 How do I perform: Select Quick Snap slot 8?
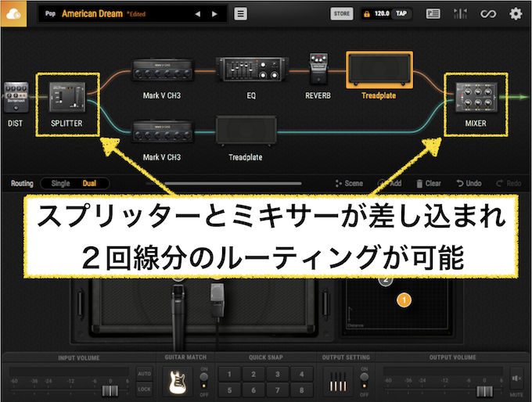click(302, 390)
